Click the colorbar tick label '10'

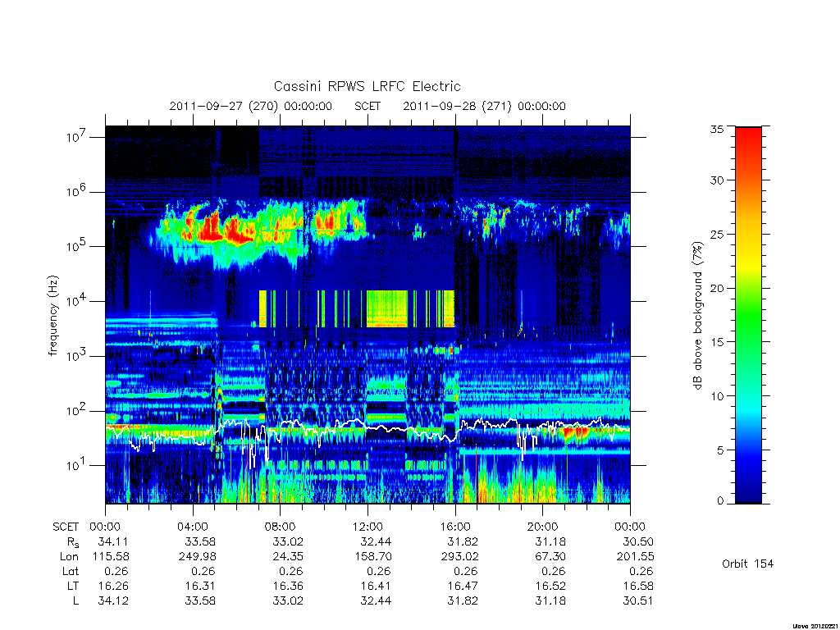coord(716,396)
